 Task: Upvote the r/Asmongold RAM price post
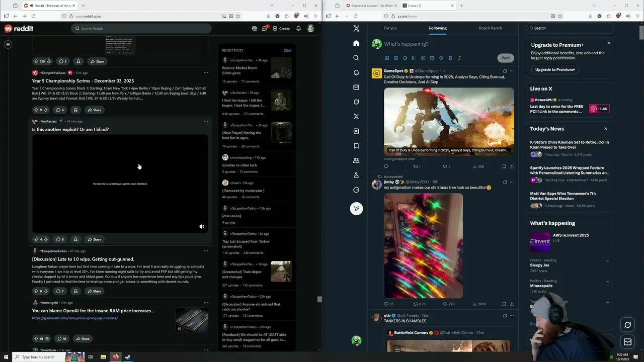tap(36, 339)
